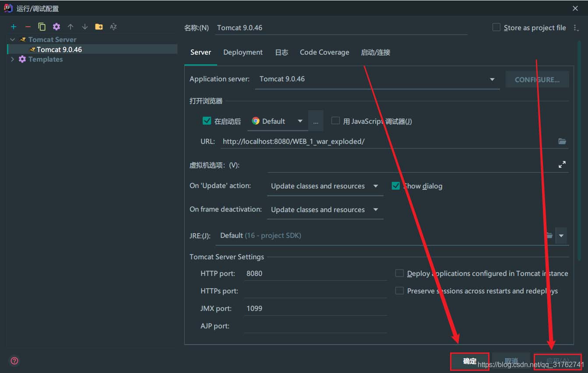Open Default browser dropdown
Viewport: 588px width, 373px height.
[x=278, y=121]
